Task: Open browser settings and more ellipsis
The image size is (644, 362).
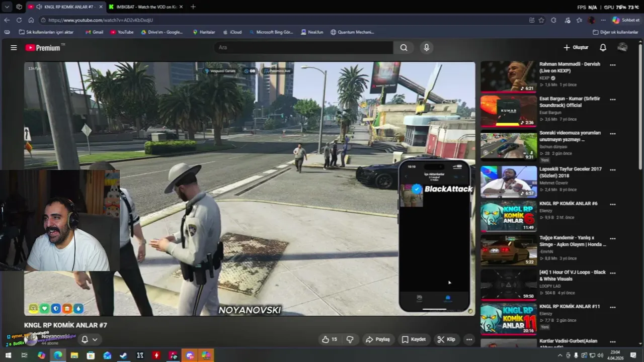Action: click(603, 20)
